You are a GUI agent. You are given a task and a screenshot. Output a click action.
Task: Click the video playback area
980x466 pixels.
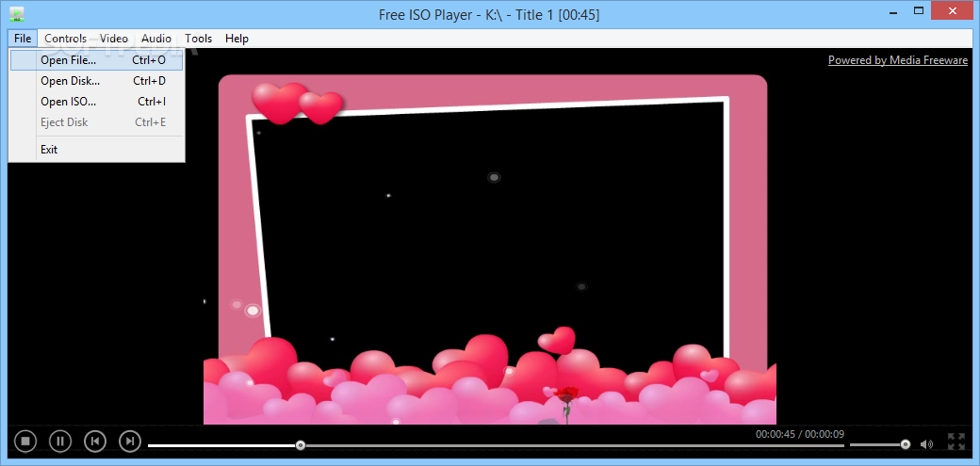[489, 237]
